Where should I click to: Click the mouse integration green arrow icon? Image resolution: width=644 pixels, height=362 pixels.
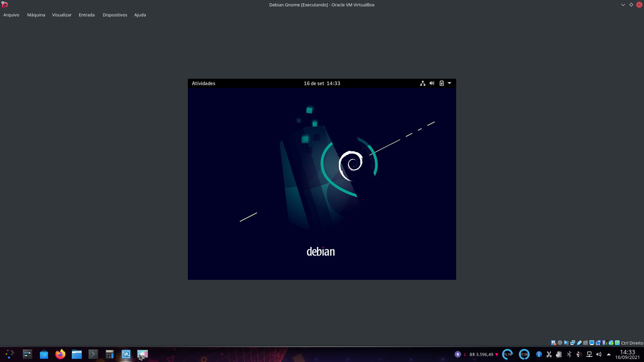point(611,343)
